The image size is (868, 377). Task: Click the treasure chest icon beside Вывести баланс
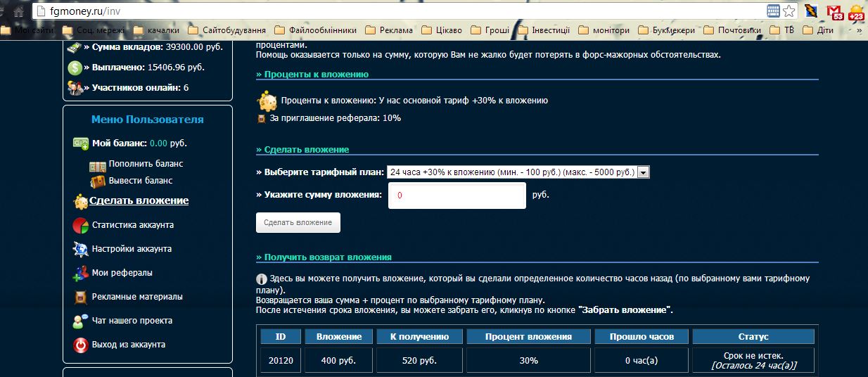(x=98, y=181)
